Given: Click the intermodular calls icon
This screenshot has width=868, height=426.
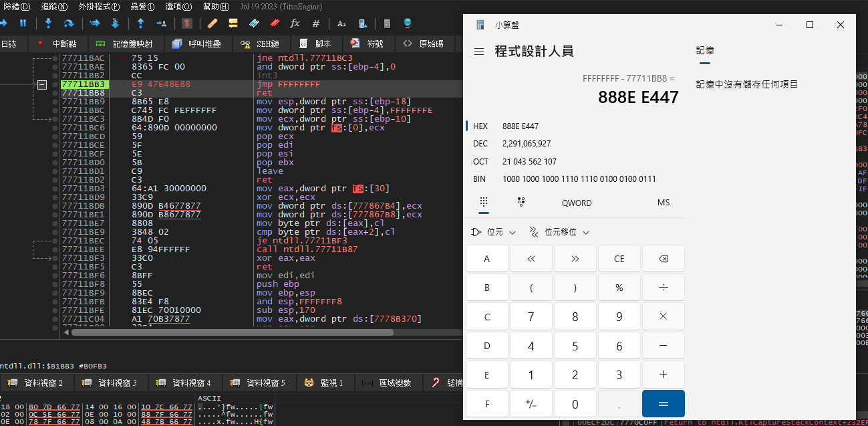Looking at the screenshot, I should tap(362, 23).
